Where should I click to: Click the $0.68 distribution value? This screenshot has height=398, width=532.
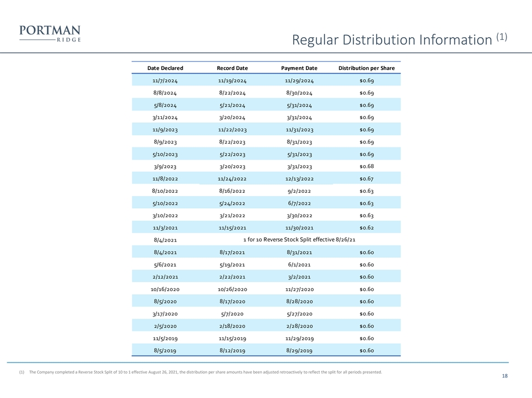click(367, 166)
